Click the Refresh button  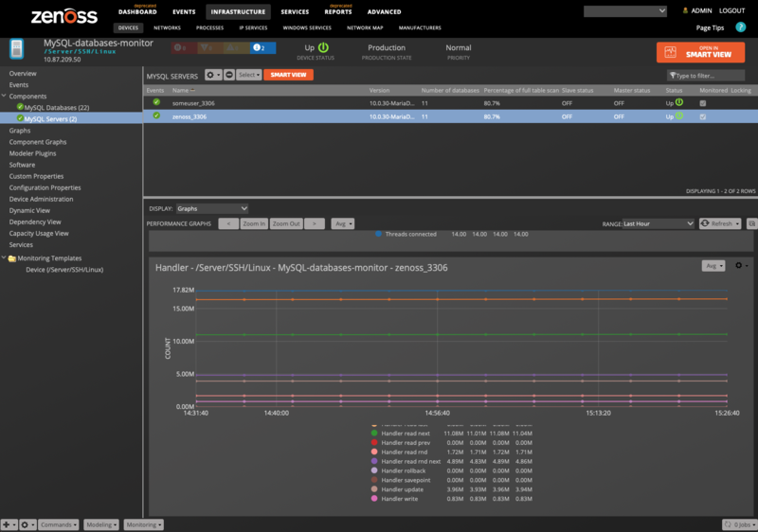tap(720, 223)
